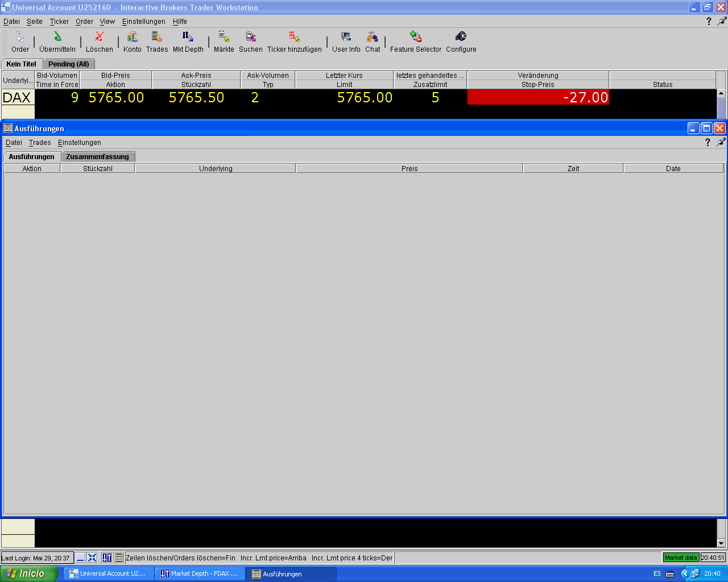Click the ask price 5765.50
The image size is (728, 582).
point(196,97)
